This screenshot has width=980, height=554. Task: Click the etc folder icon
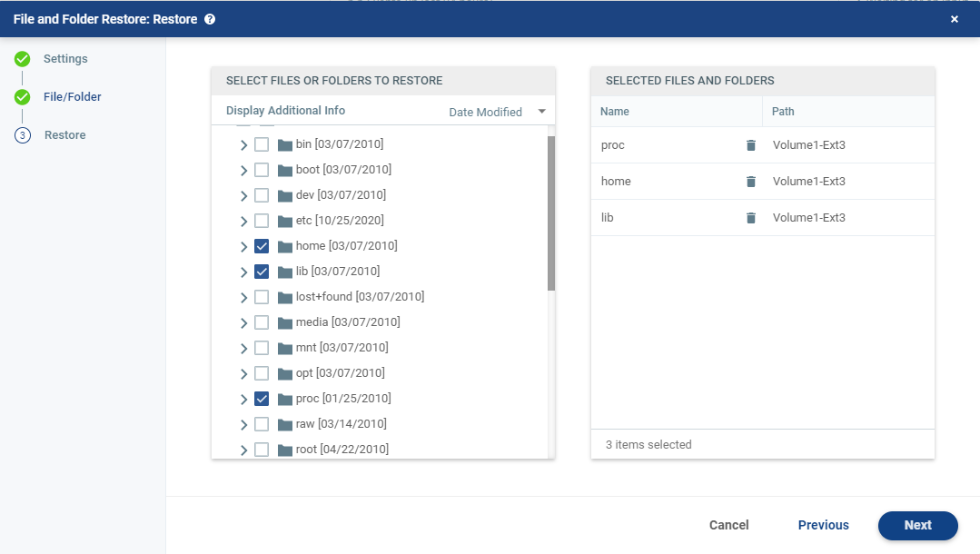click(285, 222)
